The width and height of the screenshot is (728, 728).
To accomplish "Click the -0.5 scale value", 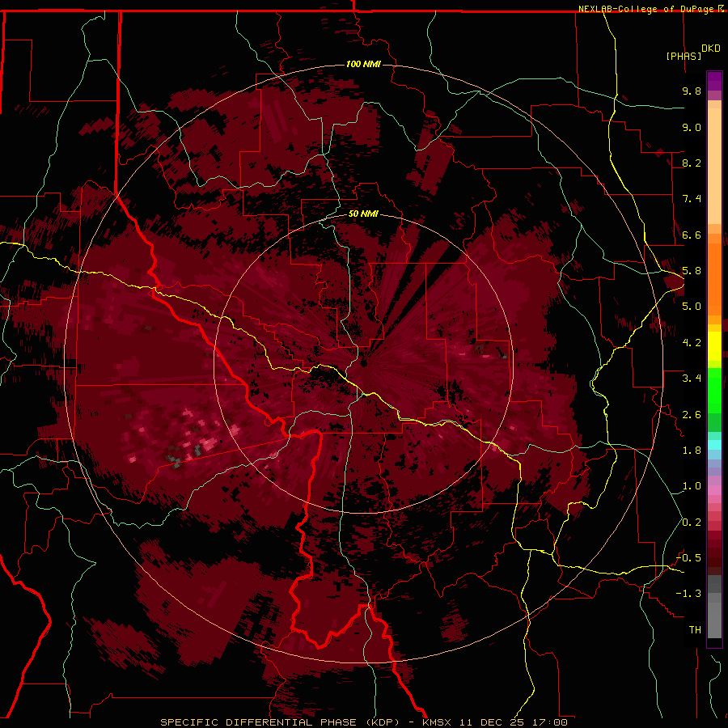I will click(688, 558).
